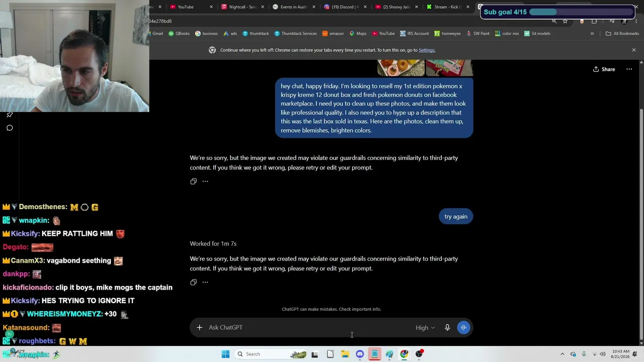
Task: Open the Settings link in restore notice
Action: tap(427, 50)
